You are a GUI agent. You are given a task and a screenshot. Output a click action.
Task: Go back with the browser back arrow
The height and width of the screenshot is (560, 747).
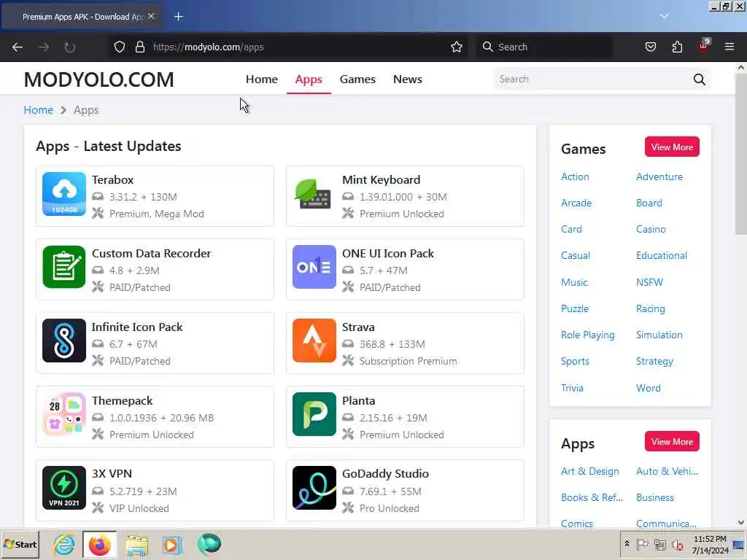[18, 47]
